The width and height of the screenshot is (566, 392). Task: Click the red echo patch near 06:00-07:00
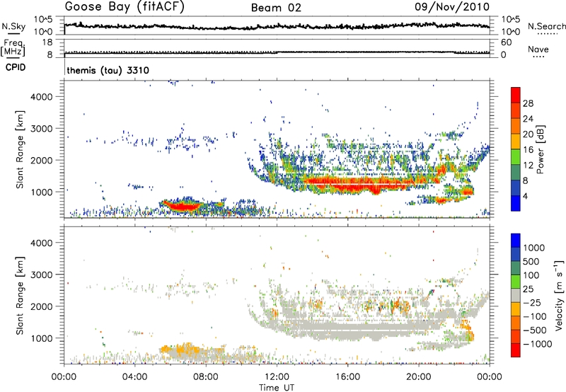(182, 206)
